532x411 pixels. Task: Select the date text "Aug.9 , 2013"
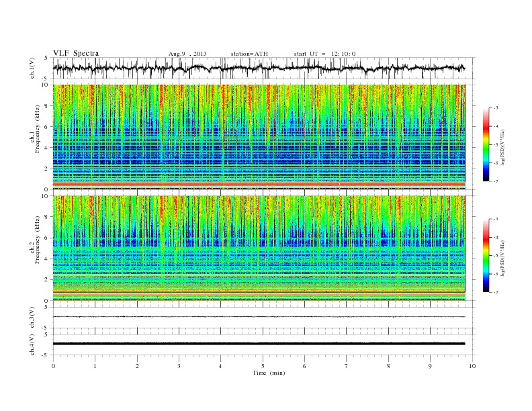[187, 54]
